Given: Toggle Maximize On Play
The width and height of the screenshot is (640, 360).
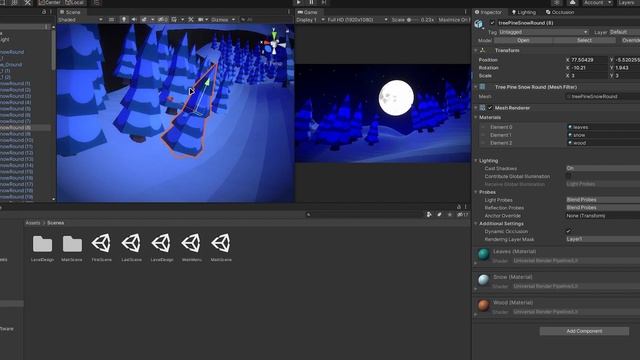Looking at the screenshot, I should [453, 20].
